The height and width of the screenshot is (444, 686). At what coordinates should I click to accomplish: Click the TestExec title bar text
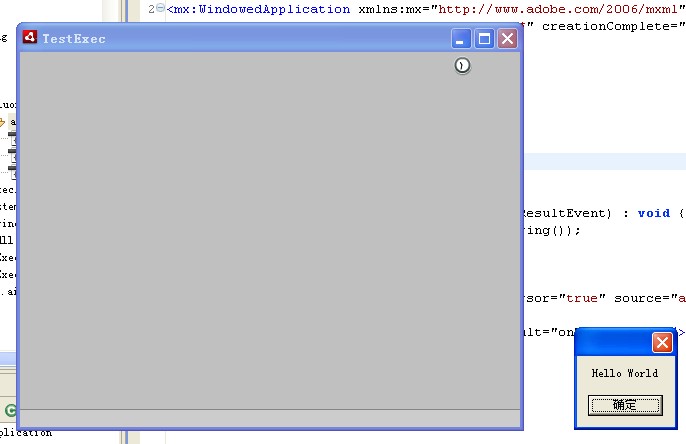pyautogui.click(x=74, y=39)
